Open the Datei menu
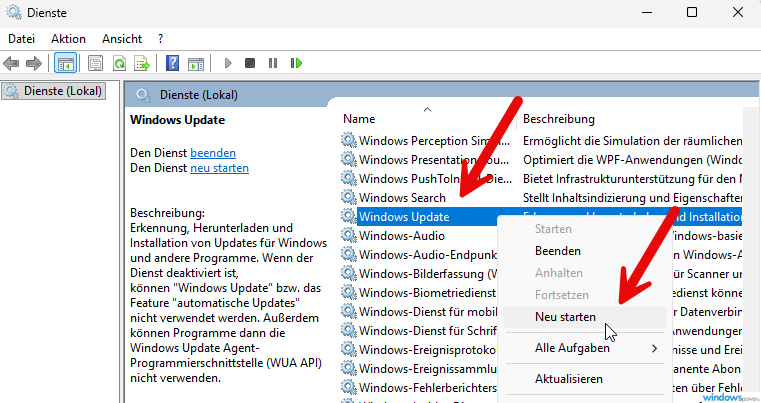 coord(21,39)
